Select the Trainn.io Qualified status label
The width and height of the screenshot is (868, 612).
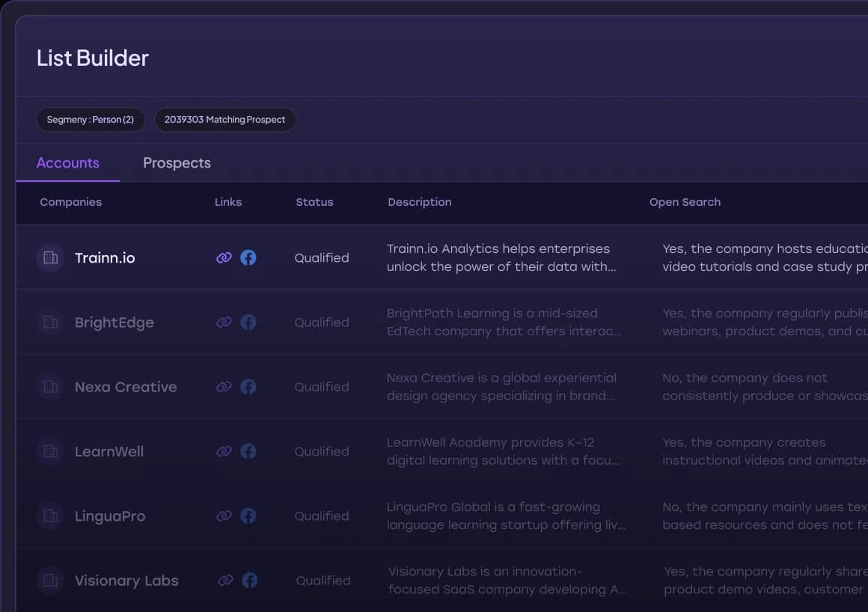pyautogui.click(x=321, y=257)
